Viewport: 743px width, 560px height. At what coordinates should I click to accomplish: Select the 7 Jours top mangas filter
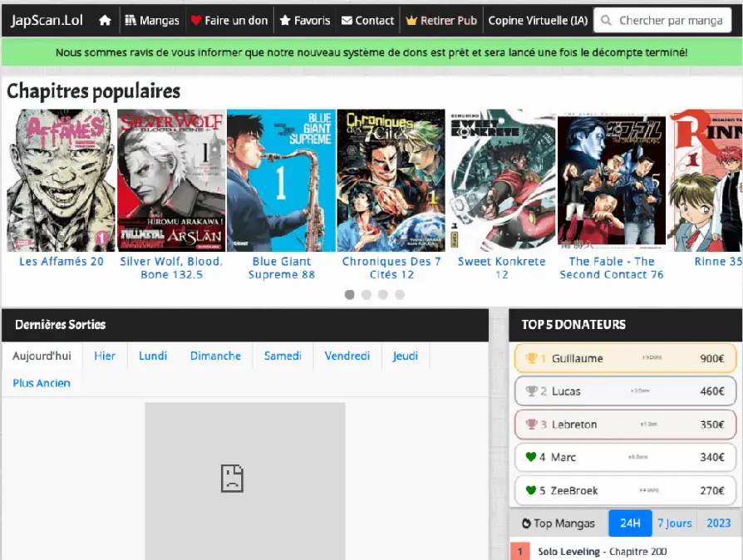click(674, 523)
